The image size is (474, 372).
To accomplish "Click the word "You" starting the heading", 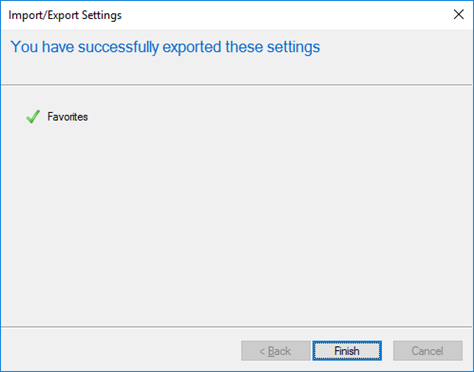I will pos(24,47).
